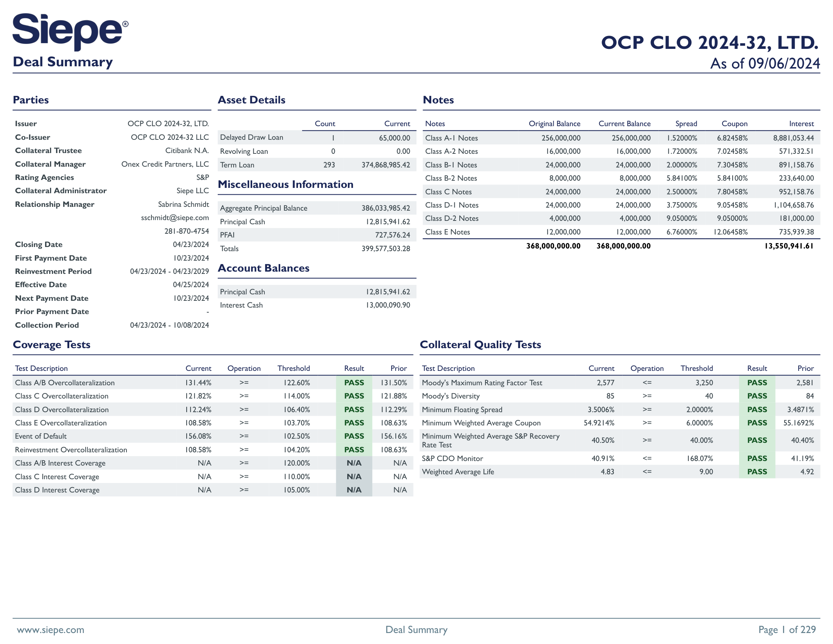Image resolution: width=833 pixels, height=644 pixels.
Task: Click PASS result for Class A/B Overcollateralization
Action: pos(354,383)
